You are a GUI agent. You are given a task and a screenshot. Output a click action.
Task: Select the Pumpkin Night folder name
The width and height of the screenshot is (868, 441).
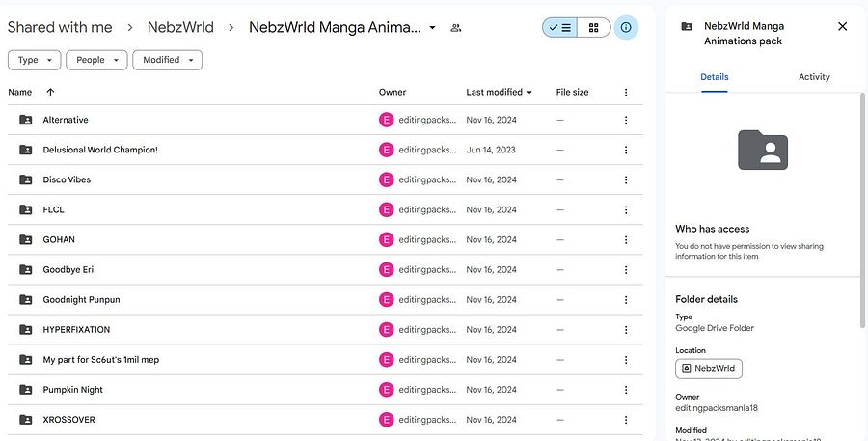pyautogui.click(x=72, y=390)
